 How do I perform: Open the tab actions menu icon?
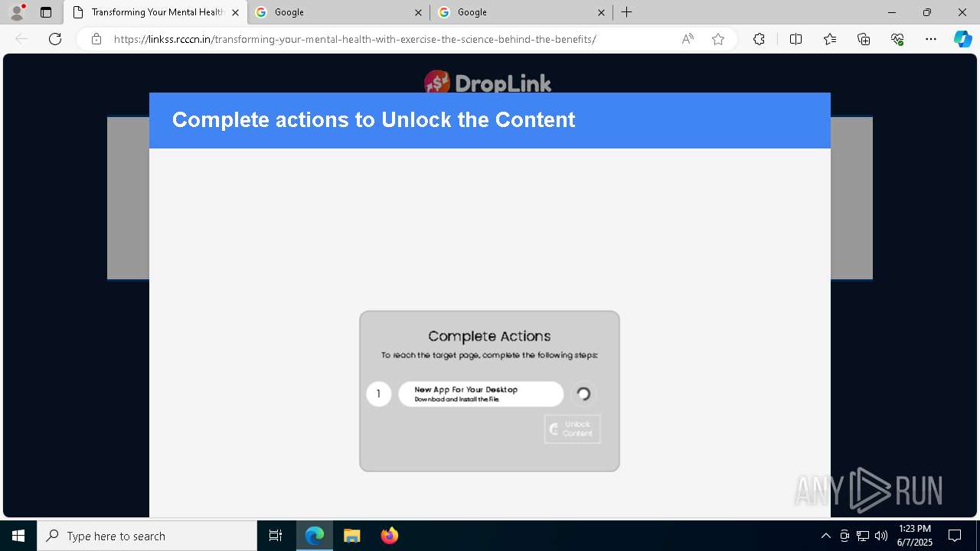coord(46,12)
